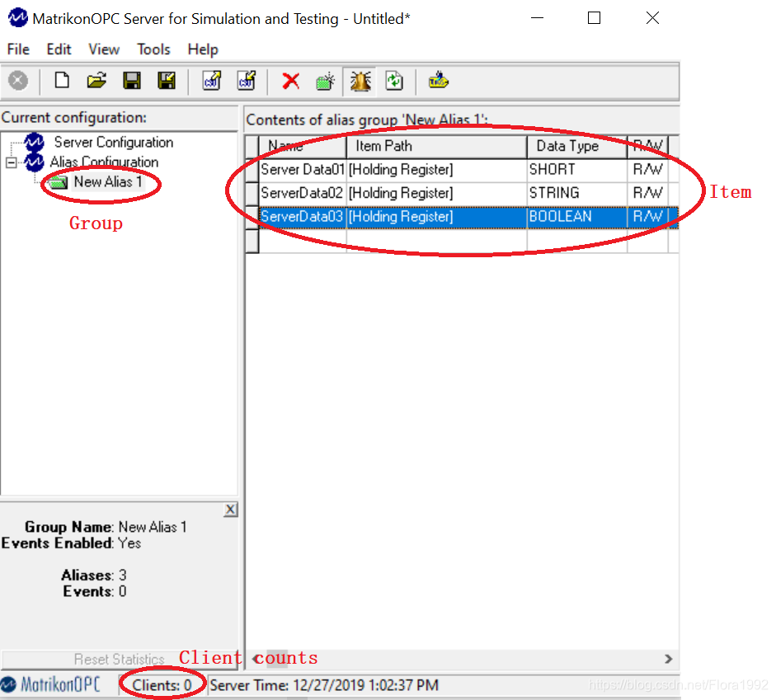Save the current configuration
776x700 pixels.
tap(132, 80)
